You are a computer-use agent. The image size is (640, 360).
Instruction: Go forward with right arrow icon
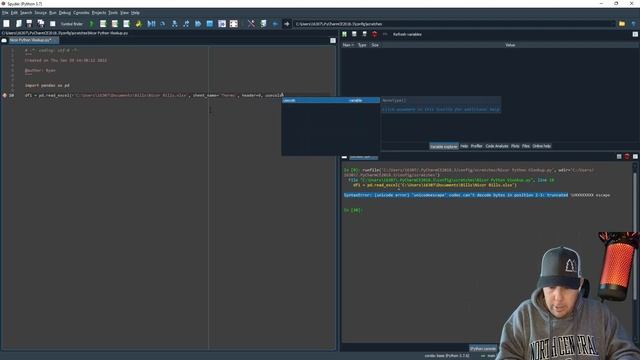pyautogui.click(x=287, y=24)
